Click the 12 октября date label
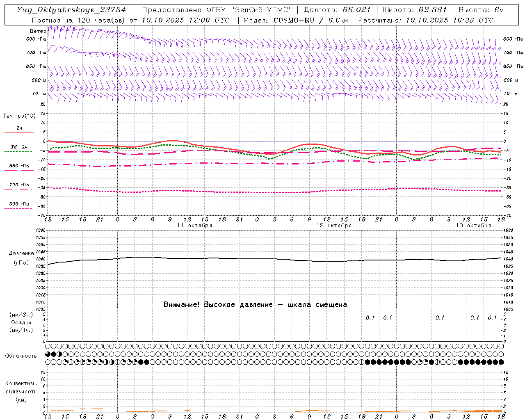 tap(334, 226)
